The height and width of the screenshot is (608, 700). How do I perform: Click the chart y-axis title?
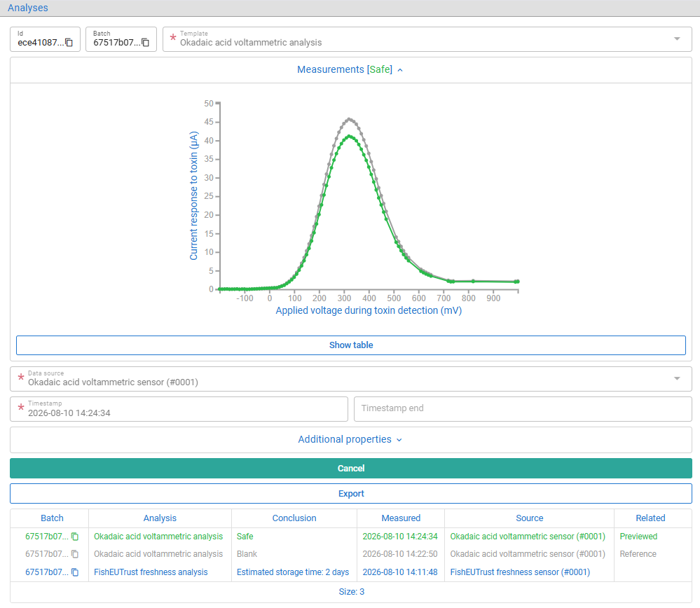[x=193, y=196]
